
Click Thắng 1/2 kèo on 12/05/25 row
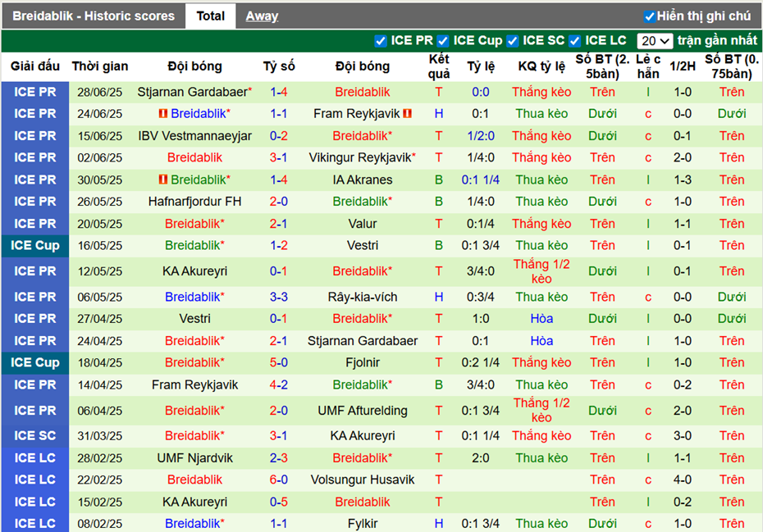[x=541, y=271]
